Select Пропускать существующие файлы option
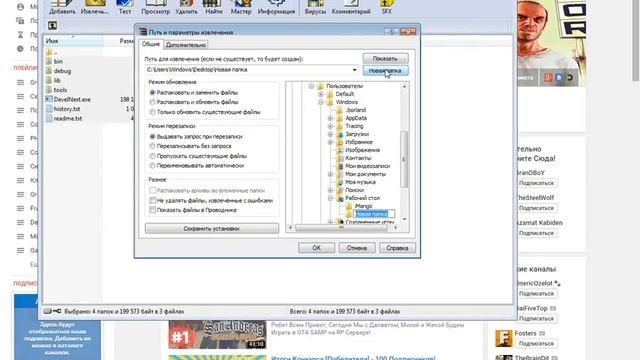Viewport: 640px width, 360px height. coord(153,156)
